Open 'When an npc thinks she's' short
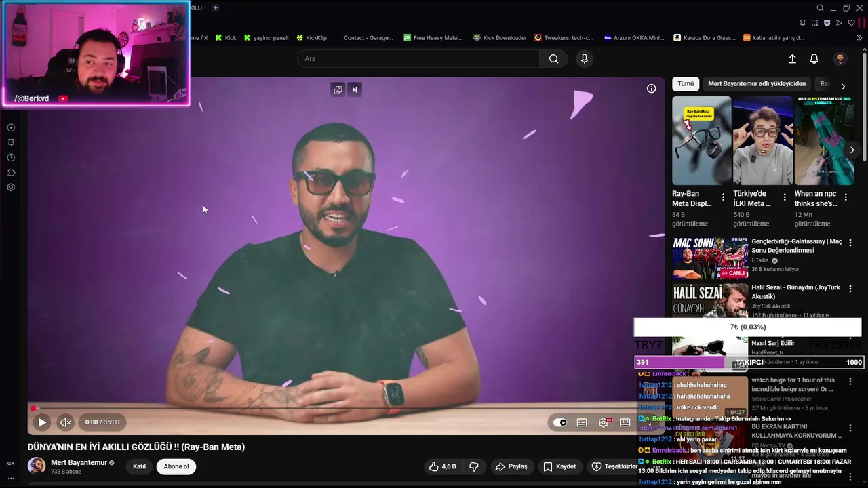 823,140
